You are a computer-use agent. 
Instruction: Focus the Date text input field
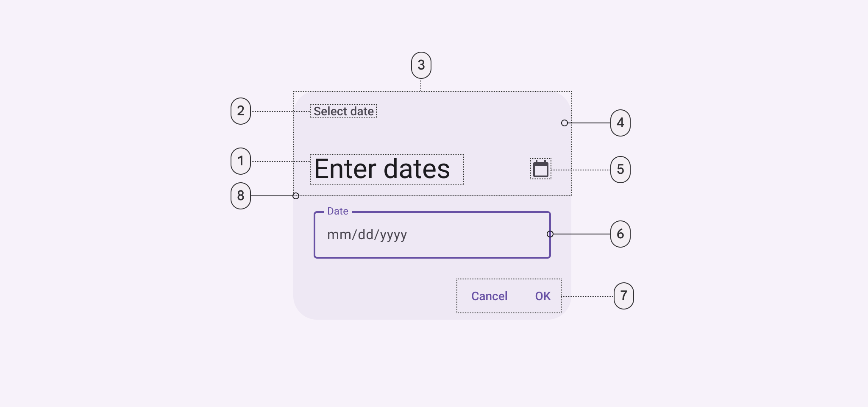(432, 234)
